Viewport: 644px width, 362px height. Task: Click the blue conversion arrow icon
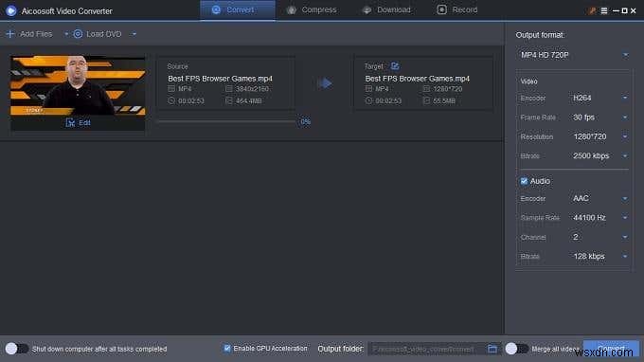click(x=326, y=83)
